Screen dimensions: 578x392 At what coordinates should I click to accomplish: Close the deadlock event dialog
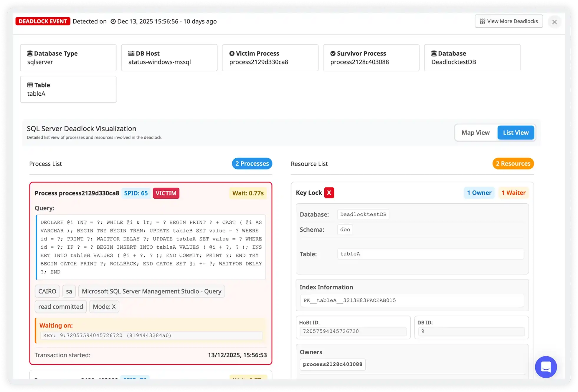click(x=554, y=22)
